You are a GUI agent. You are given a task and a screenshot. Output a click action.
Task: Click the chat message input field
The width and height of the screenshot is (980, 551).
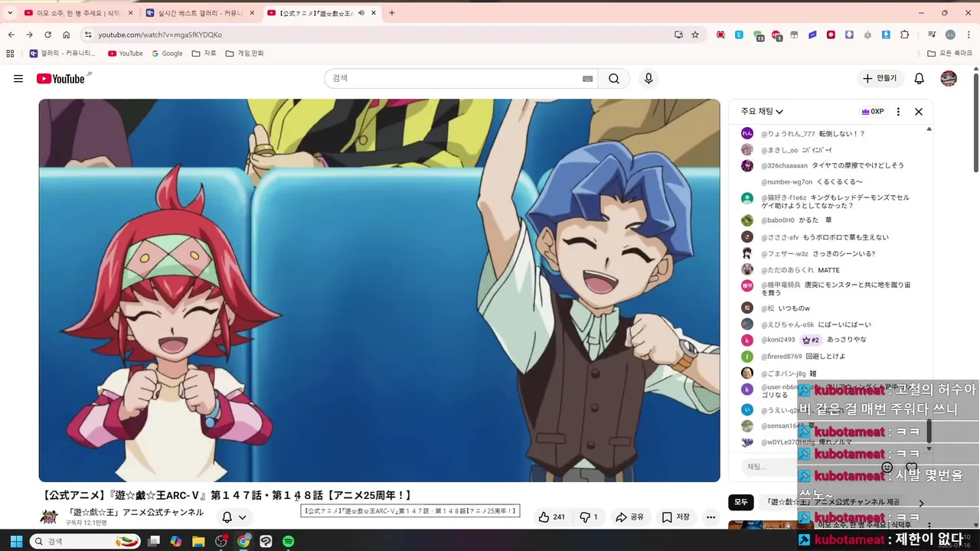808,467
